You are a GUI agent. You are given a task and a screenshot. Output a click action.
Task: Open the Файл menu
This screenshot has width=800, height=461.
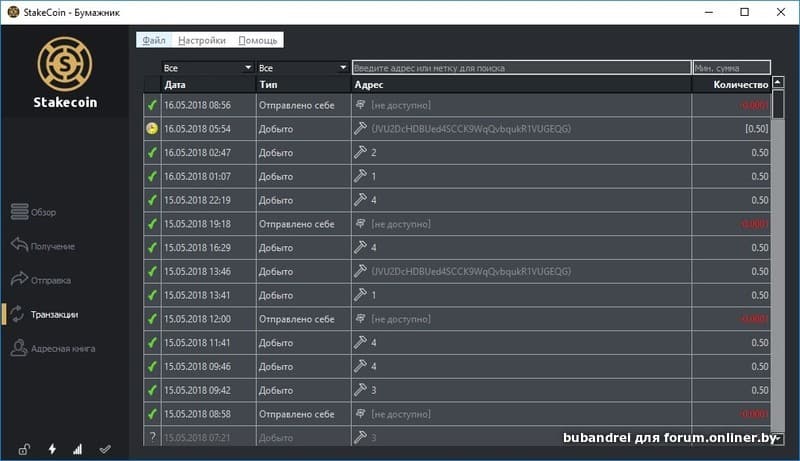(154, 40)
